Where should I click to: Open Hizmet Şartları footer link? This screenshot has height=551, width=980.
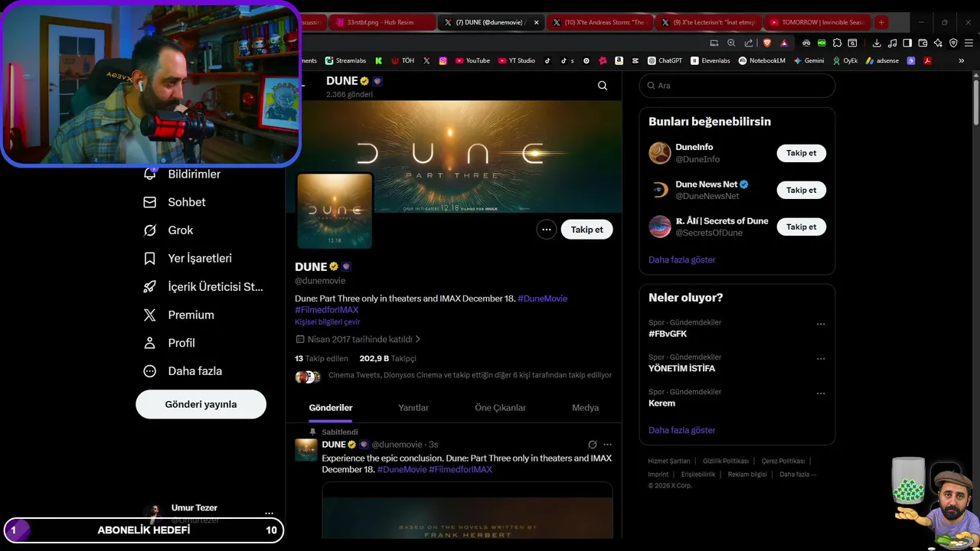pyautogui.click(x=669, y=461)
